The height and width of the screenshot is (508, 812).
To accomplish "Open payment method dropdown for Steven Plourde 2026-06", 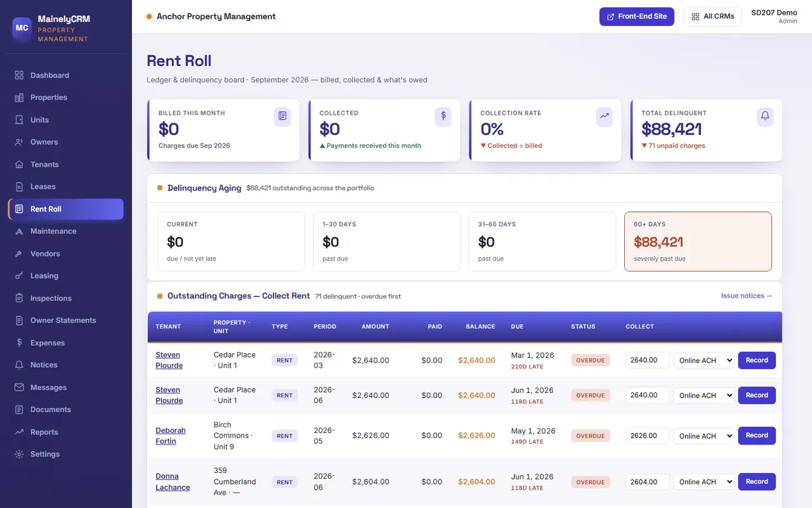I will pos(704,395).
